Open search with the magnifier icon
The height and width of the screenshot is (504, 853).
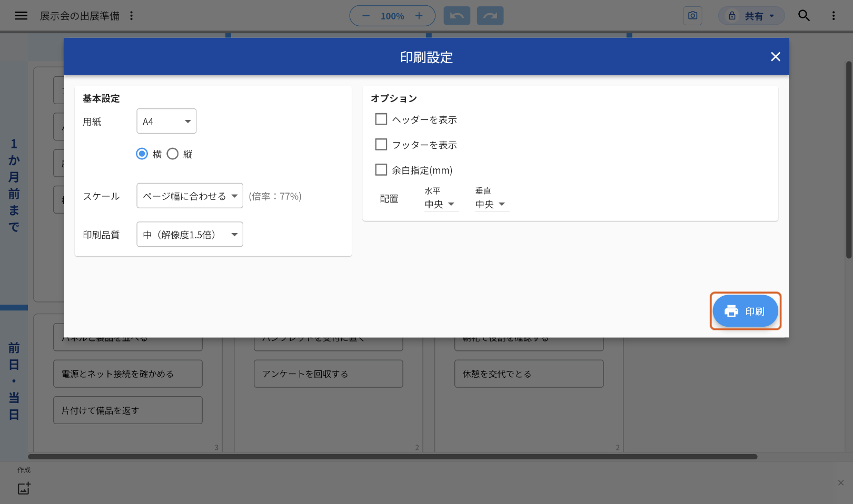(x=804, y=16)
